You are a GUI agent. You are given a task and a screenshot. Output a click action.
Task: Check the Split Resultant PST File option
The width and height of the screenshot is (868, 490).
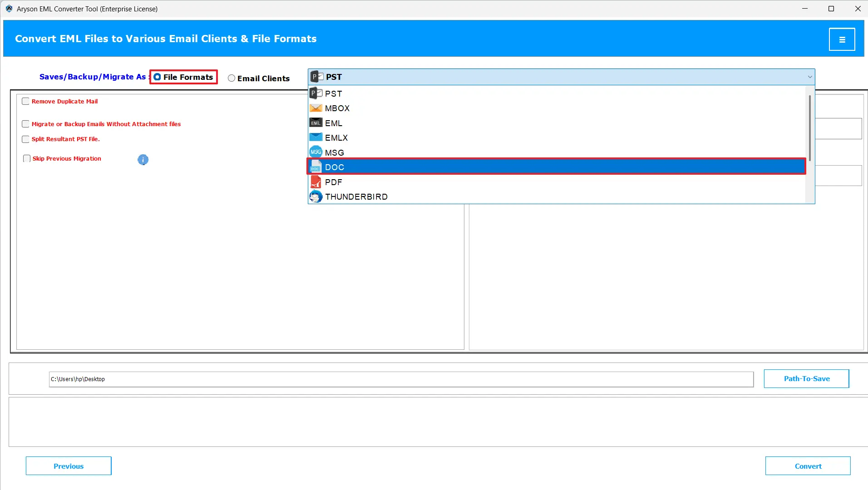(x=26, y=139)
